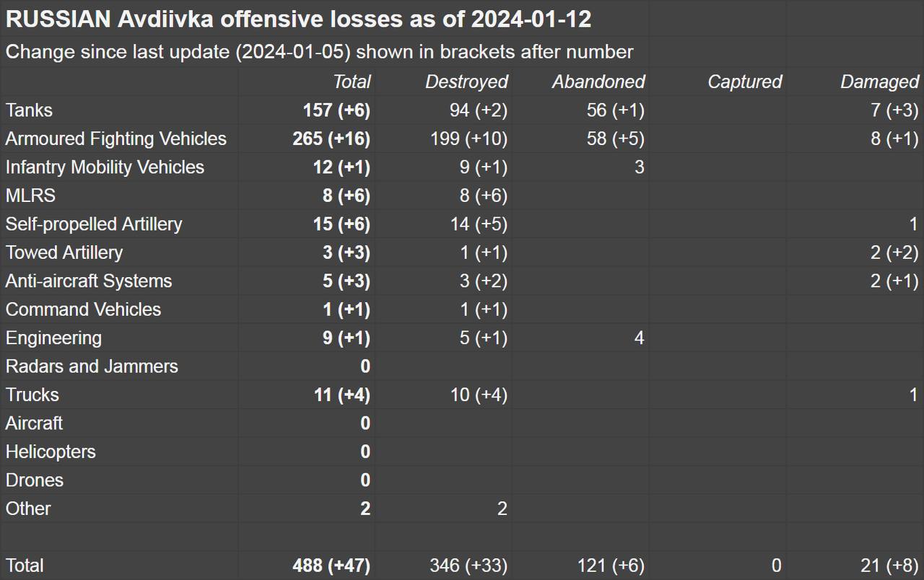Click the cell showing '199 (+10)'

(x=468, y=139)
